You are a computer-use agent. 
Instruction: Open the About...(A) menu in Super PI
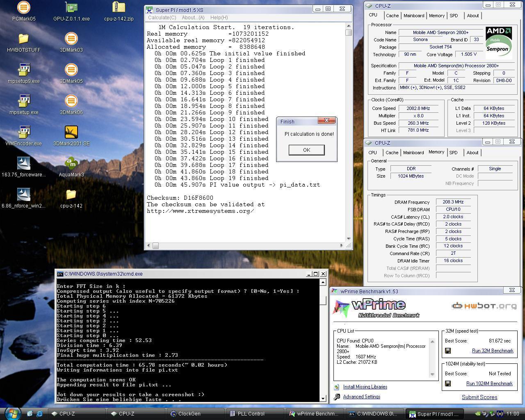coord(193,18)
